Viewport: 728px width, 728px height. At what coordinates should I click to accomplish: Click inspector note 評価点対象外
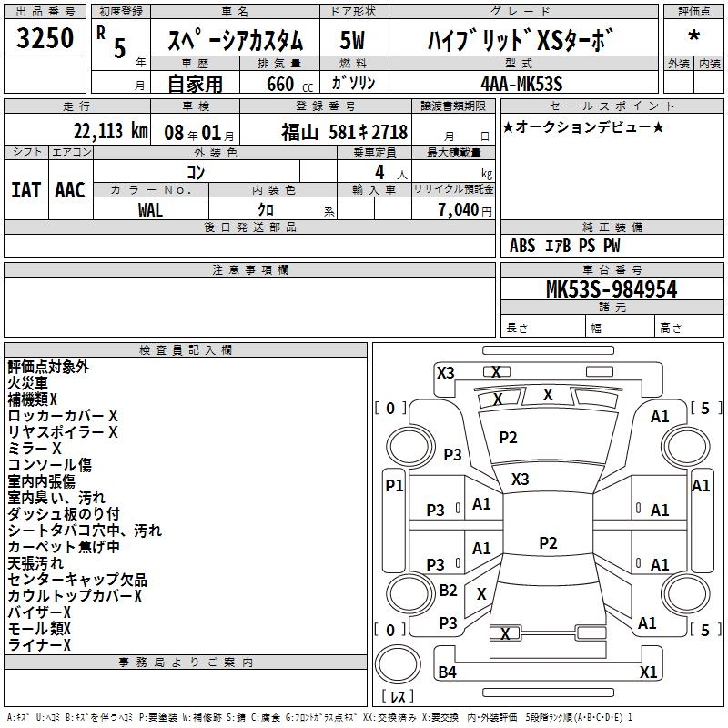tap(48, 367)
